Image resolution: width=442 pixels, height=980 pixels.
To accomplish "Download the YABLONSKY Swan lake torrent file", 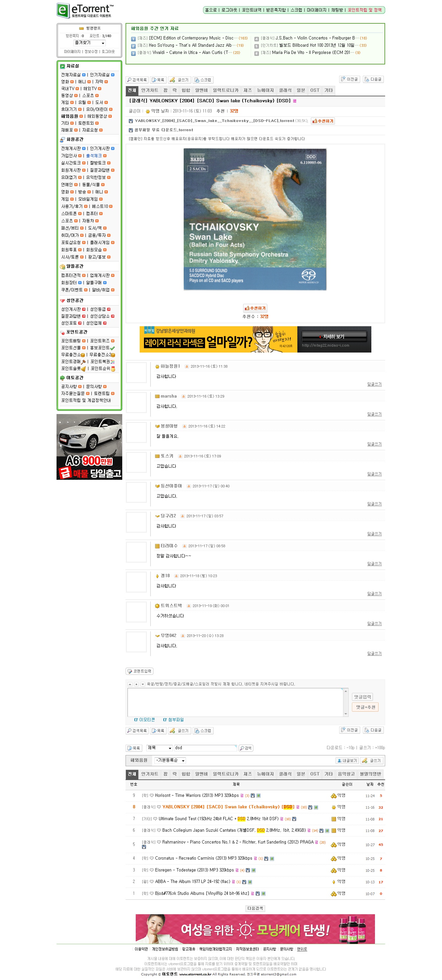I will [x=214, y=121].
